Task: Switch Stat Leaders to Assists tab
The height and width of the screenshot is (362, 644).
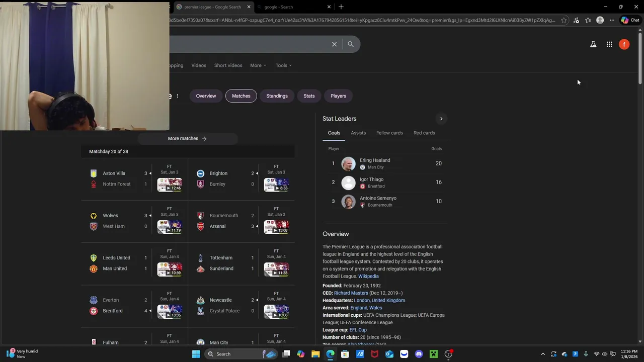Action: coord(358,133)
